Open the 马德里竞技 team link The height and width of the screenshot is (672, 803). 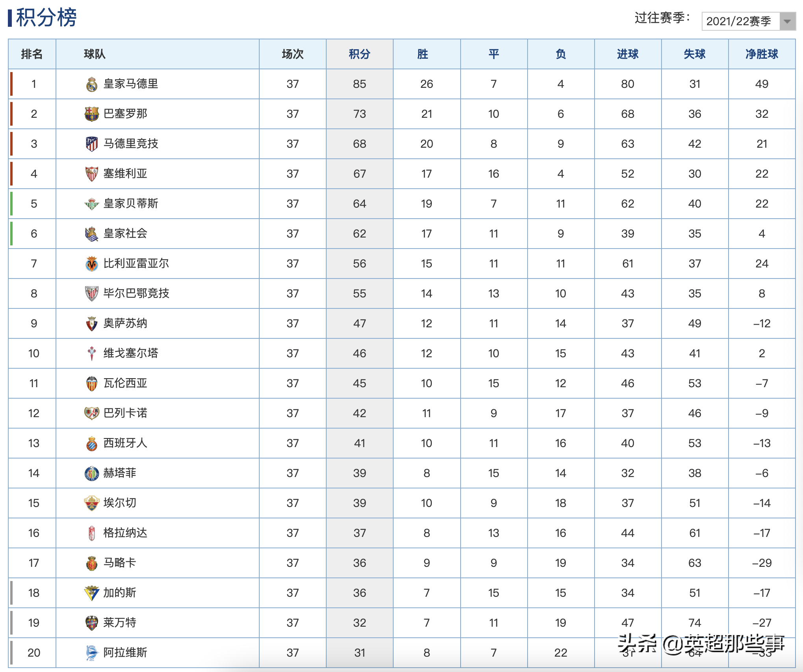131,144
